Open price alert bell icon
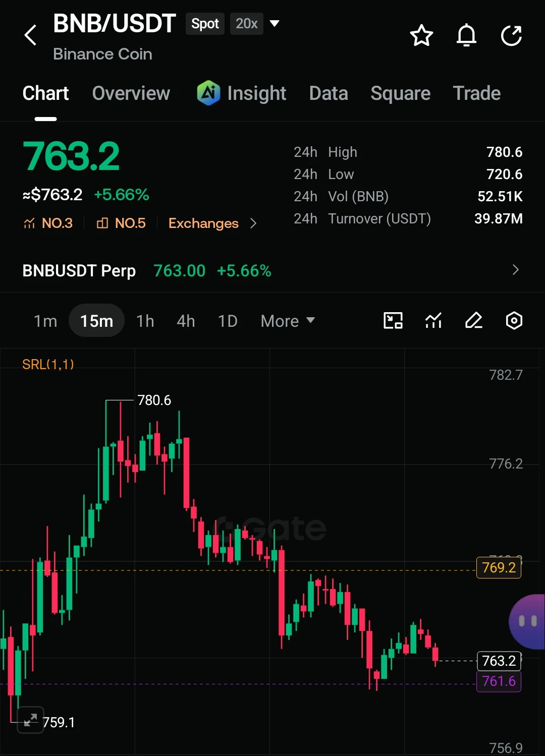 tap(466, 35)
